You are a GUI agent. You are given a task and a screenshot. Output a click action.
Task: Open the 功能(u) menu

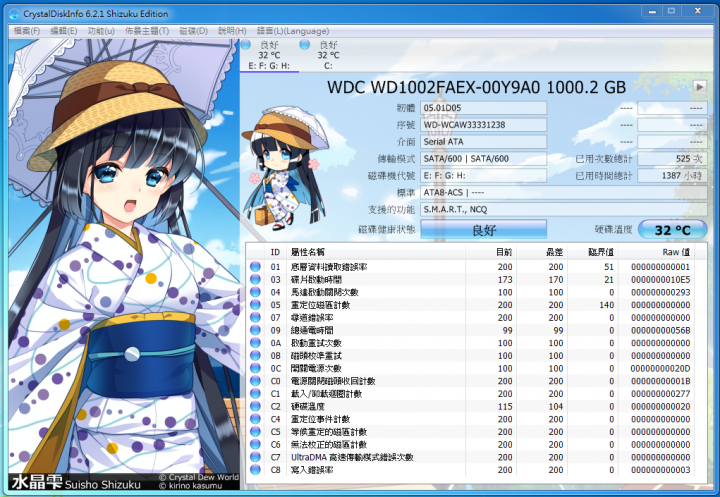pos(101,31)
